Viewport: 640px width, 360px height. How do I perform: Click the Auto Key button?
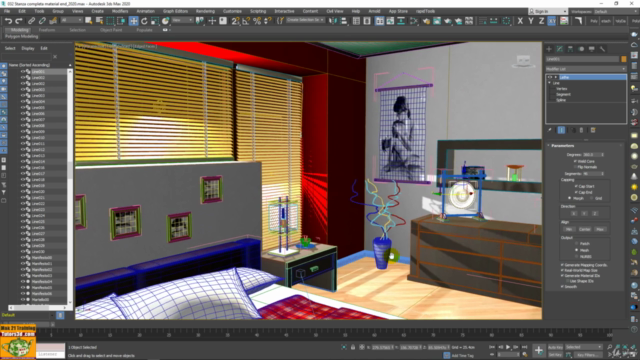555,347
